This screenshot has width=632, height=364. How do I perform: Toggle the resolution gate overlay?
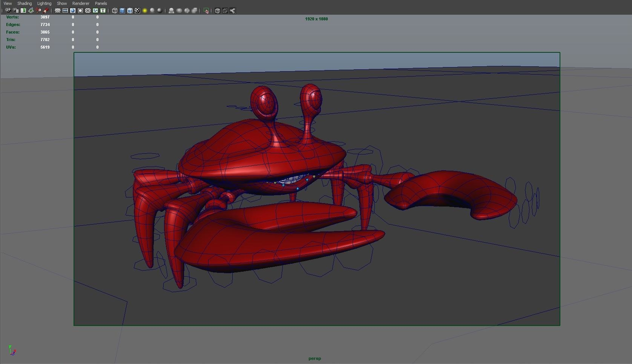(x=72, y=11)
